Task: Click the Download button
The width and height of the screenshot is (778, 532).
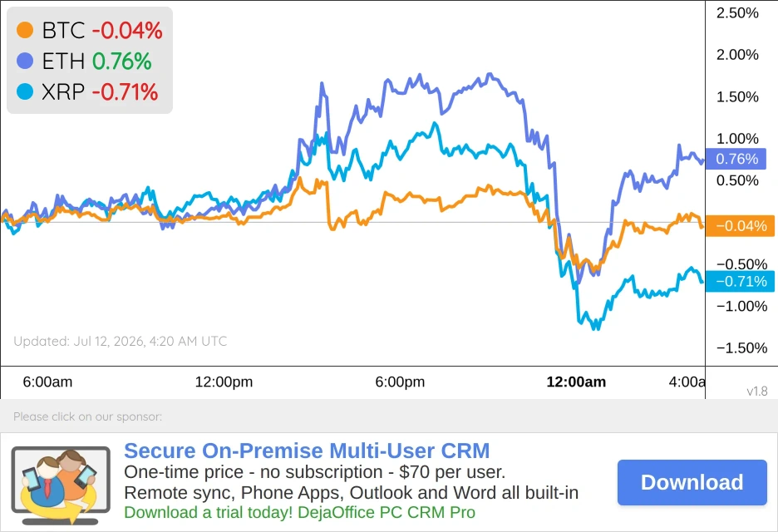Action: [x=692, y=482]
